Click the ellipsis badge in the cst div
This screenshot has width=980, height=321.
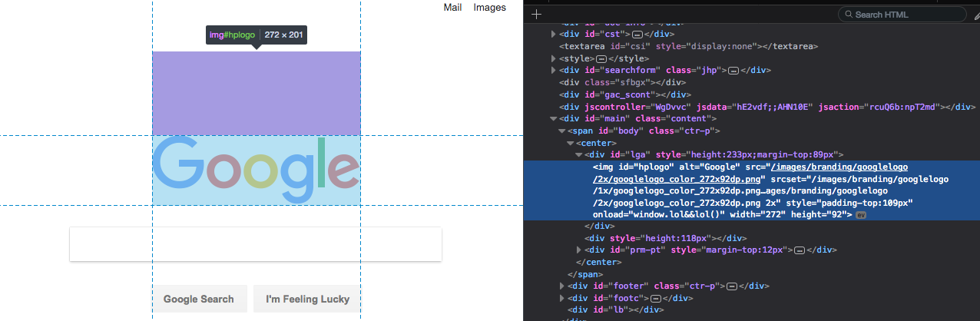tap(637, 34)
